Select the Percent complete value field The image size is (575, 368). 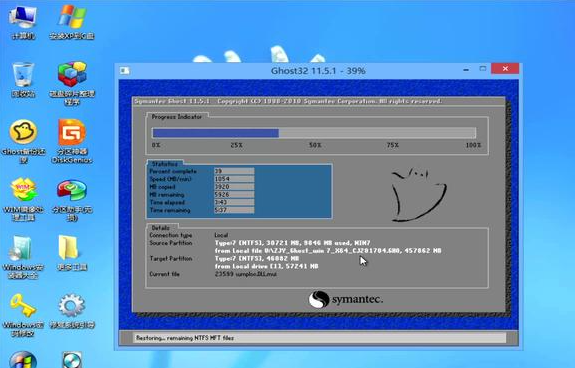click(234, 171)
